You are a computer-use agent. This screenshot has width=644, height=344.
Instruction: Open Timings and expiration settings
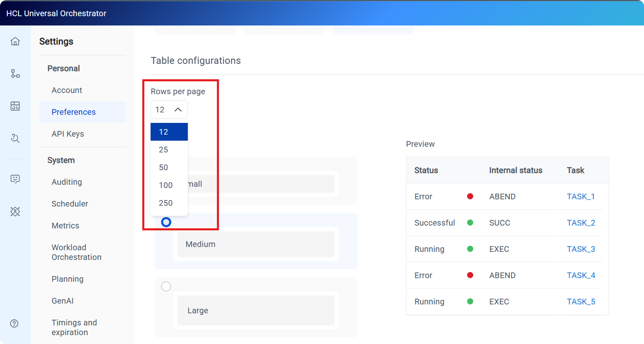pos(83,327)
